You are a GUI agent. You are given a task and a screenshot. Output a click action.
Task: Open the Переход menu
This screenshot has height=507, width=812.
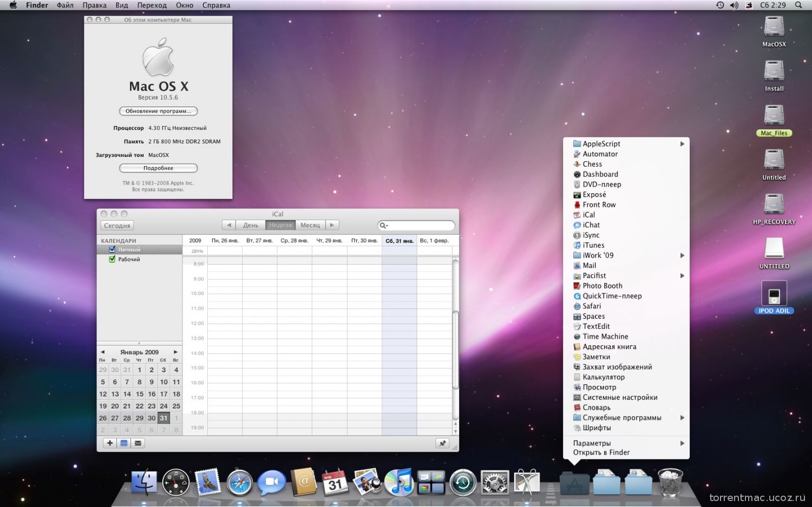[x=152, y=5]
